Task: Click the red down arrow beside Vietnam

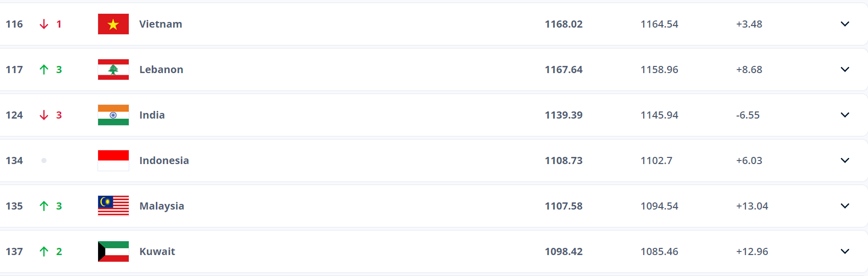Action: [x=44, y=24]
